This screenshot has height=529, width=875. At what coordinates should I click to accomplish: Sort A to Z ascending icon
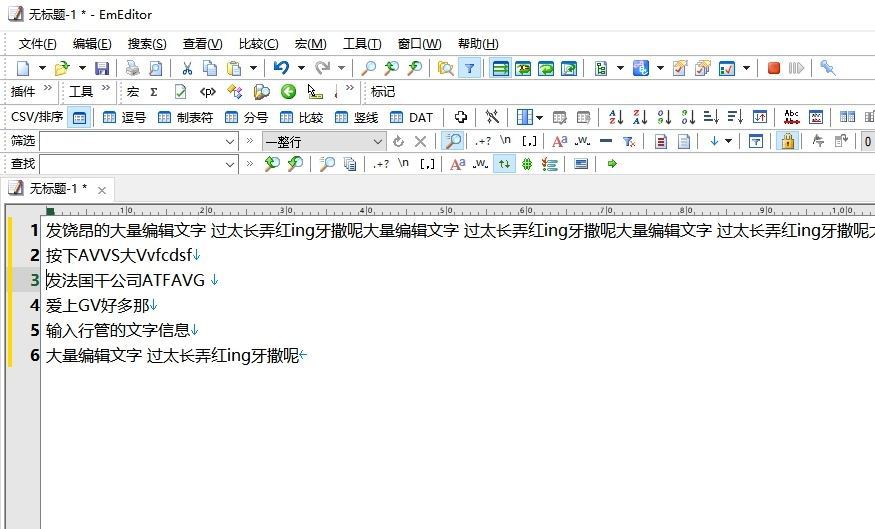point(616,117)
